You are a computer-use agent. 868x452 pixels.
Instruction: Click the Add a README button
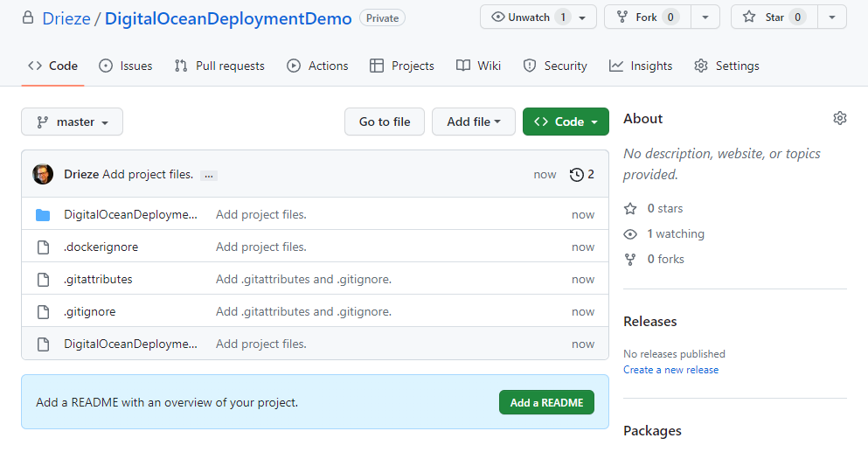tap(546, 403)
